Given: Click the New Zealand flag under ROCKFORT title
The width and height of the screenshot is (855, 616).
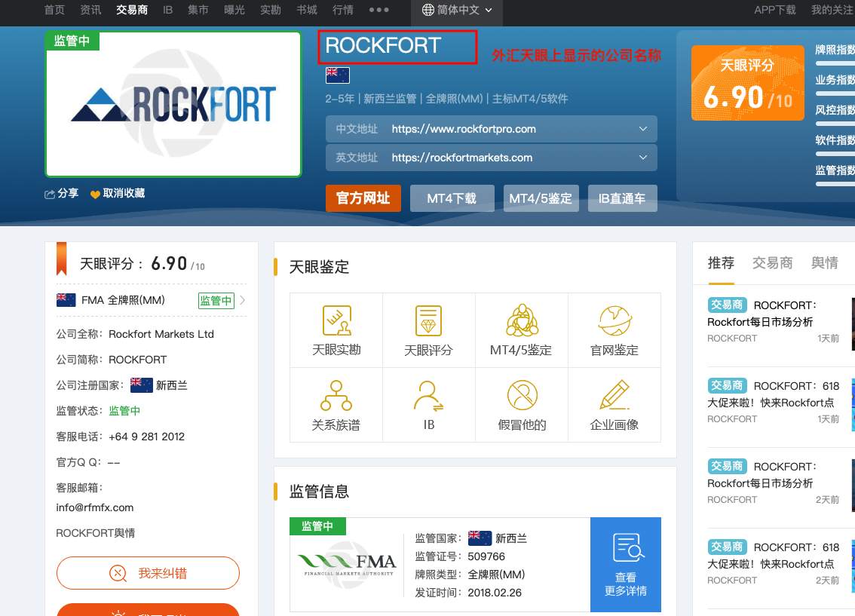Looking at the screenshot, I should click(338, 75).
